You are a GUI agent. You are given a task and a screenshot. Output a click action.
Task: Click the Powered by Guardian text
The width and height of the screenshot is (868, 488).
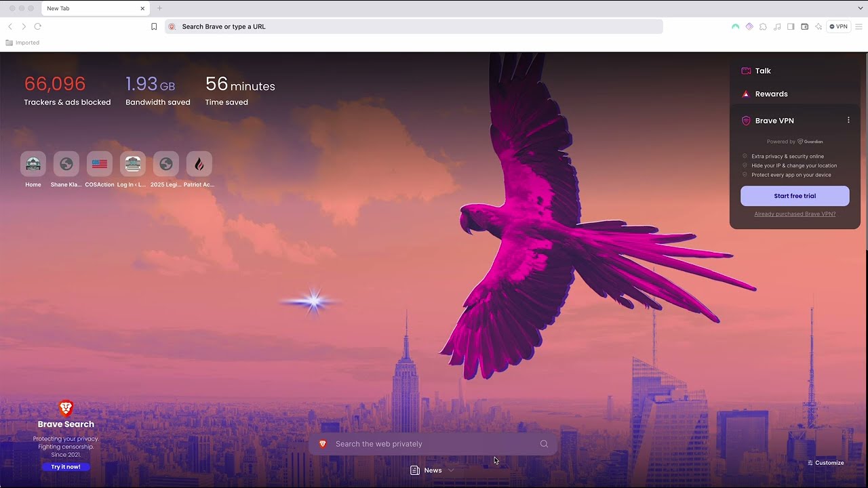point(795,142)
